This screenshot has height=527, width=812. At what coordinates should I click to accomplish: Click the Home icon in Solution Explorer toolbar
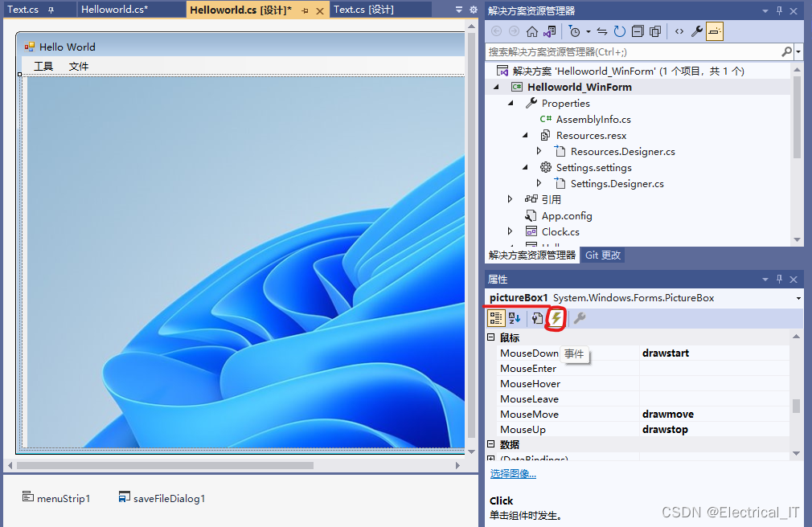tap(532, 31)
